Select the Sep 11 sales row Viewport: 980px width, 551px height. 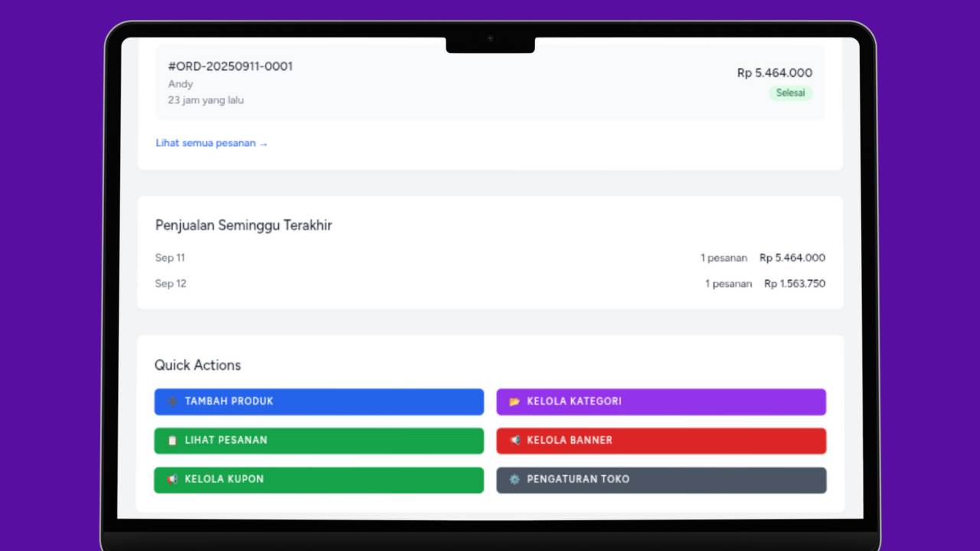click(x=490, y=258)
